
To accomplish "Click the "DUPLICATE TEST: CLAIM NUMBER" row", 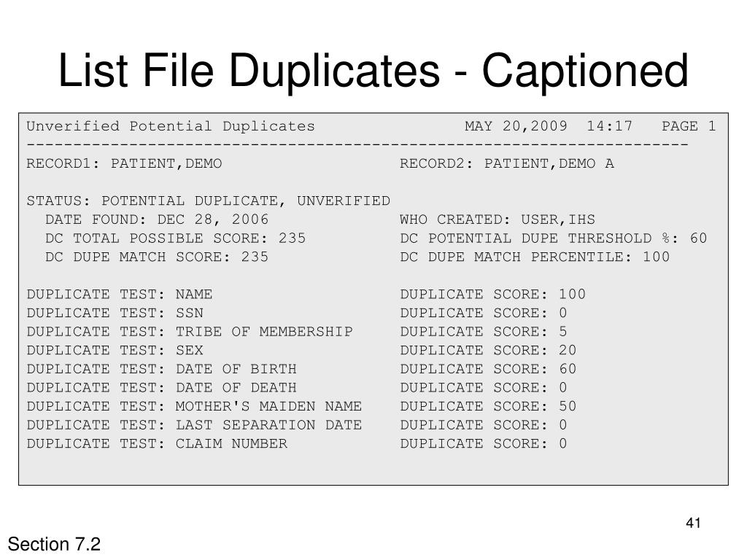I will [157, 443].
